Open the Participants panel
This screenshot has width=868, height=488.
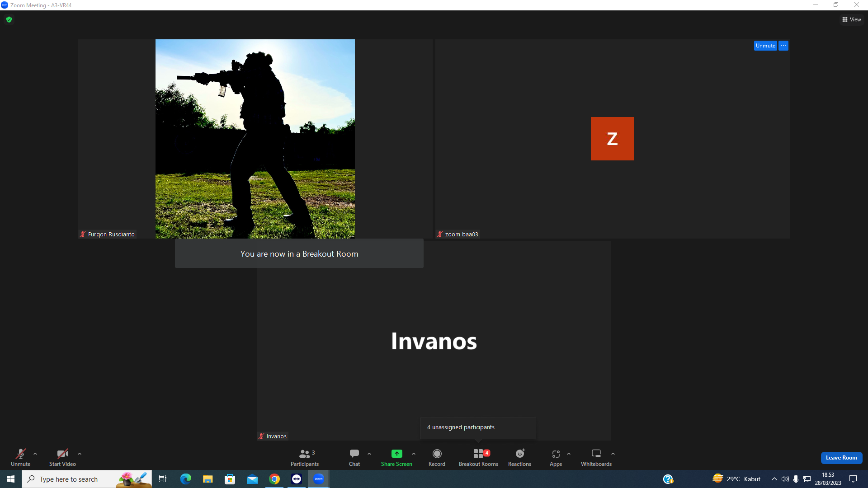click(x=305, y=457)
